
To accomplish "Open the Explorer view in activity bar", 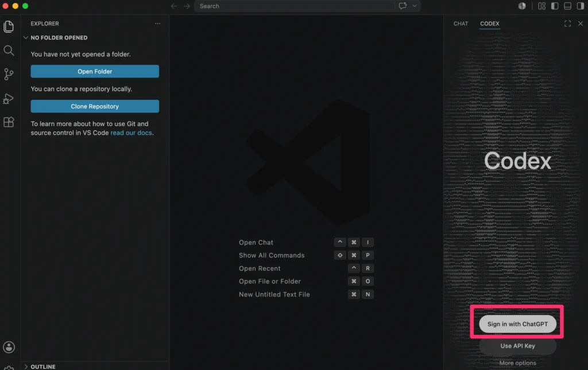I will [x=9, y=26].
